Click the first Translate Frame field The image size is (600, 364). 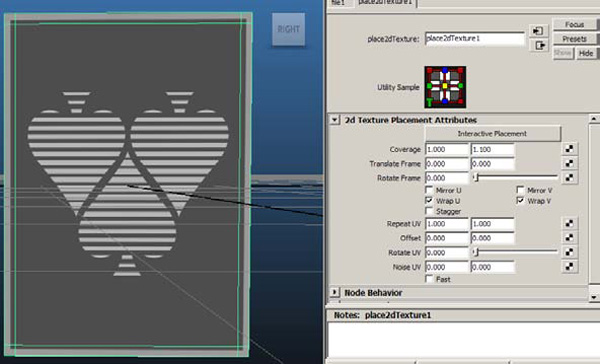pyautogui.click(x=447, y=164)
